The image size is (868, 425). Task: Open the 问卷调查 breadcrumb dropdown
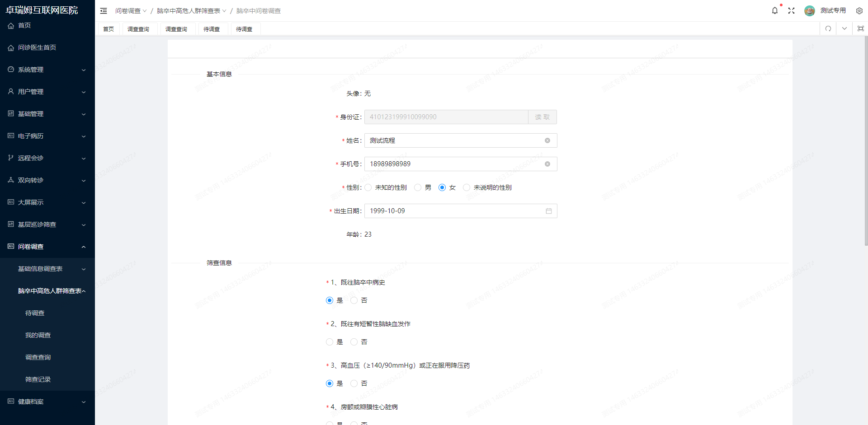tap(131, 11)
